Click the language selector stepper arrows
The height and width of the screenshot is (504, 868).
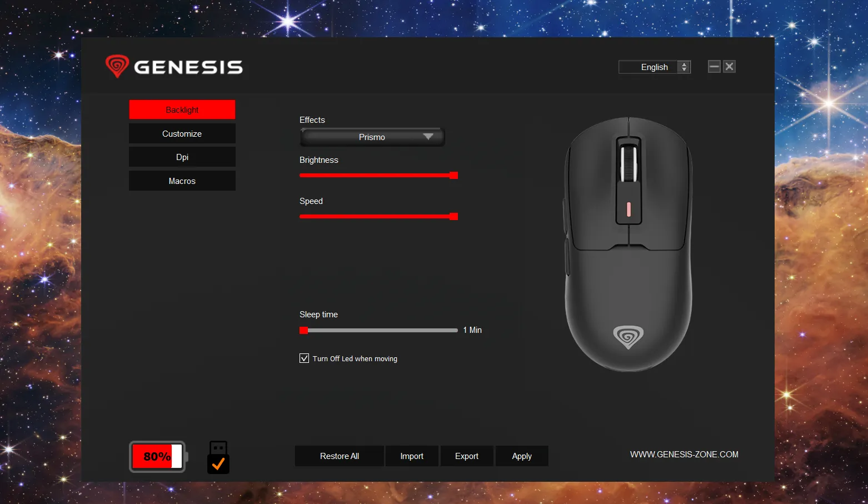click(684, 67)
